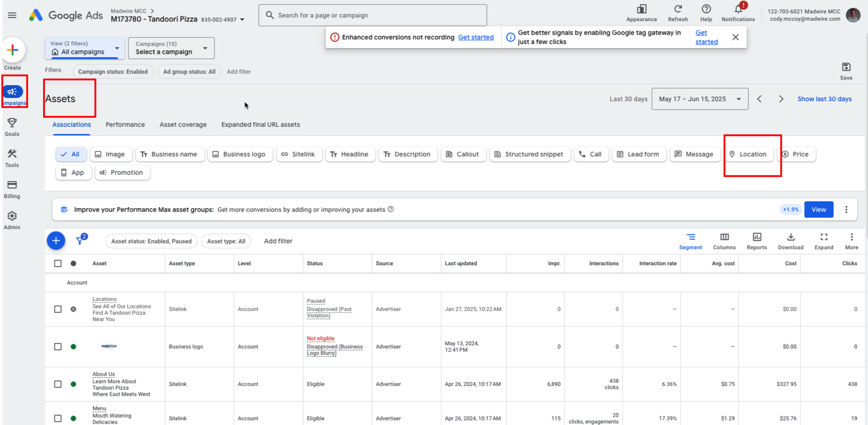Click Add filter in the table toolbar
Image resolution: width=868 pixels, height=425 pixels.
click(278, 241)
